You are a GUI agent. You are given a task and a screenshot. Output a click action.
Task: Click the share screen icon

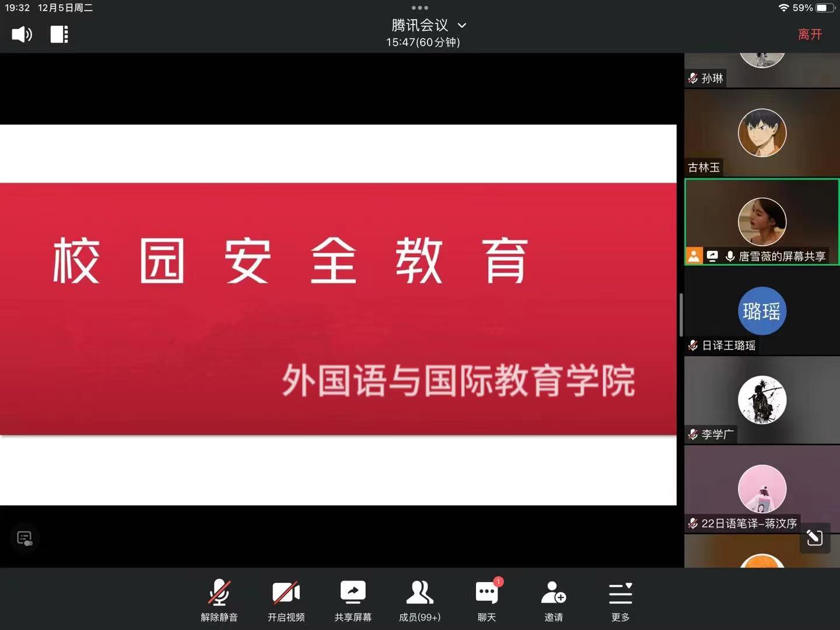point(352,600)
